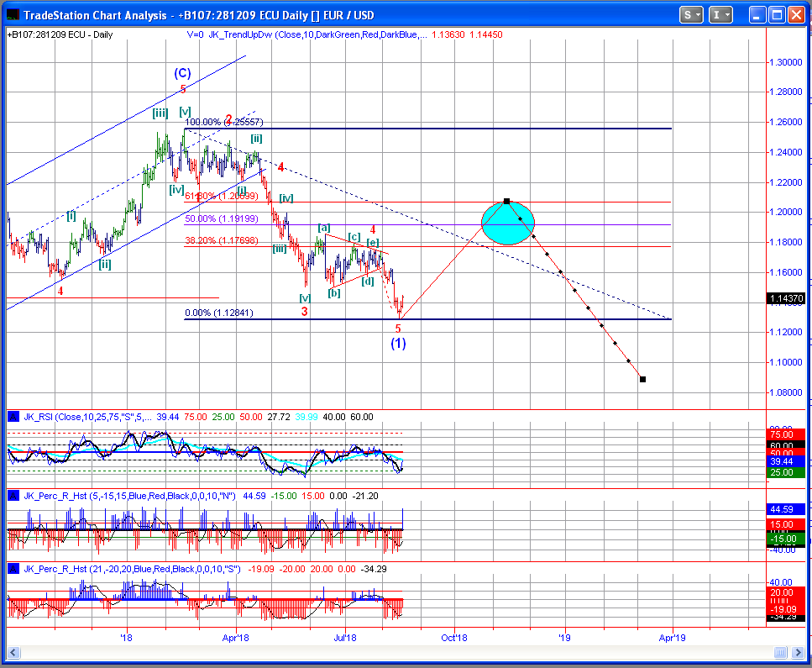Click the red 3 wave label near [v]
The width and height of the screenshot is (812, 668).
pyautogui.click(x=305, y=312)
